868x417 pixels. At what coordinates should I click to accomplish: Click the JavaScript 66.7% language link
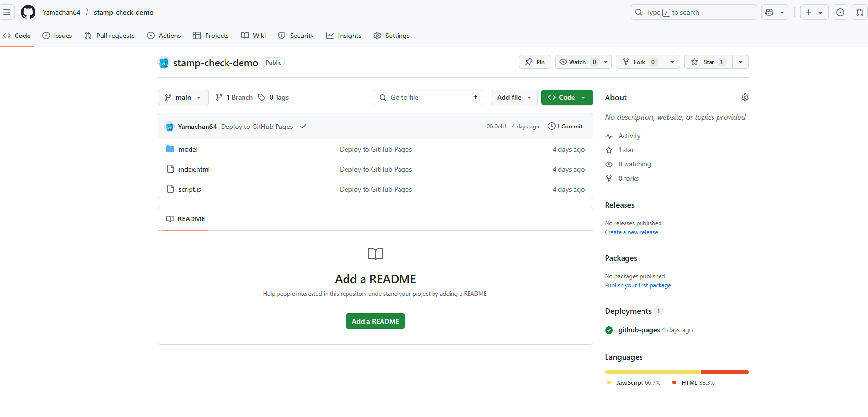coord(634,383)
